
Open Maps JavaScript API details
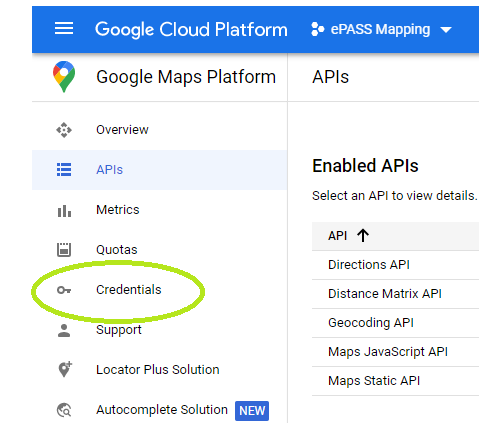(388, 352)
